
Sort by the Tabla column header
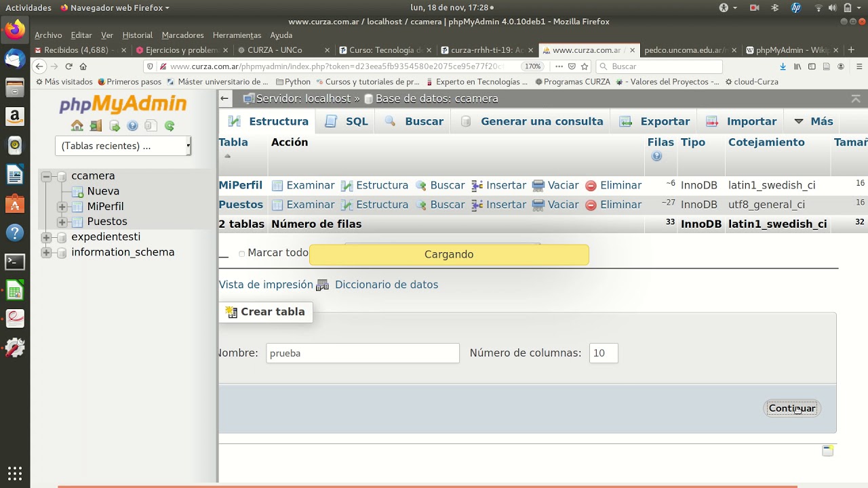click(233, 142)
